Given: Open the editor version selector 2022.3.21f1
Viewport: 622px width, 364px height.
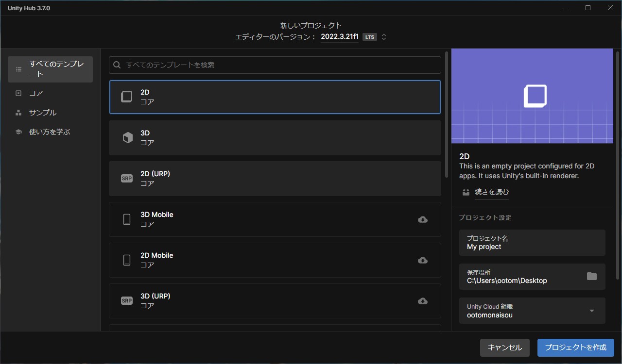Looking at the screenshot, I should pyautogui.click(x=340, y=37).
